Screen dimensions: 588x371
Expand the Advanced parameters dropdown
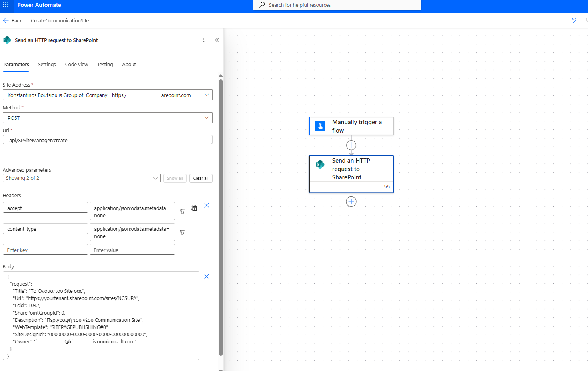click(155, 178)
